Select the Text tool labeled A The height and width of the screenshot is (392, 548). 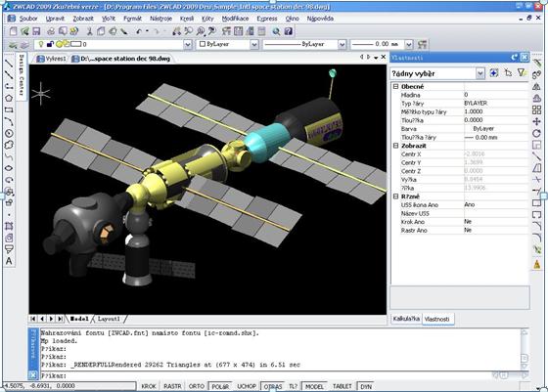point(9,261)
